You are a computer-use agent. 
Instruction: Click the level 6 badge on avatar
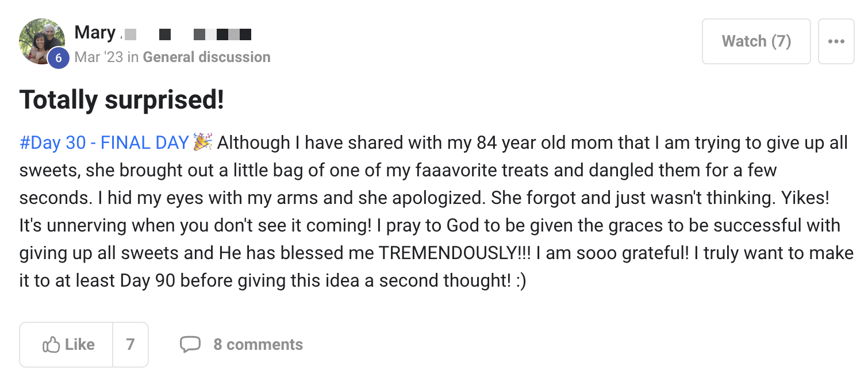pos(58,58)
